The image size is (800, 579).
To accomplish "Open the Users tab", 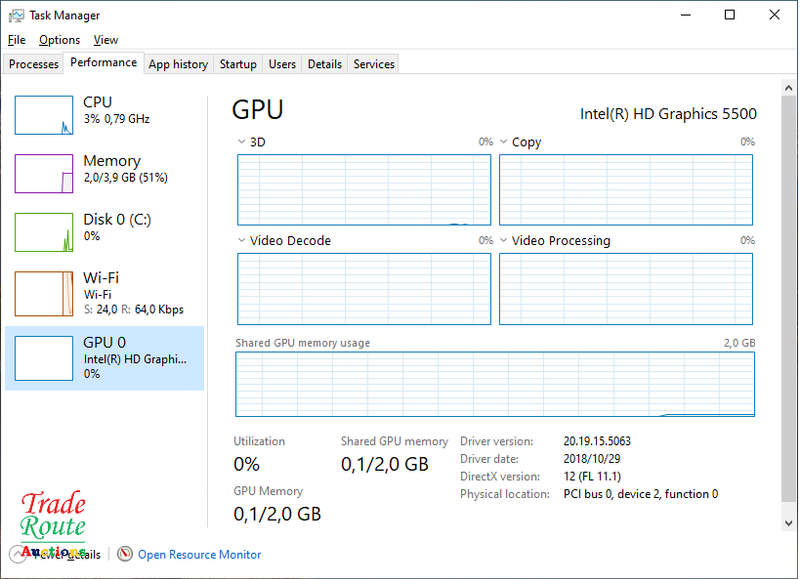I will tap(282, 64).
